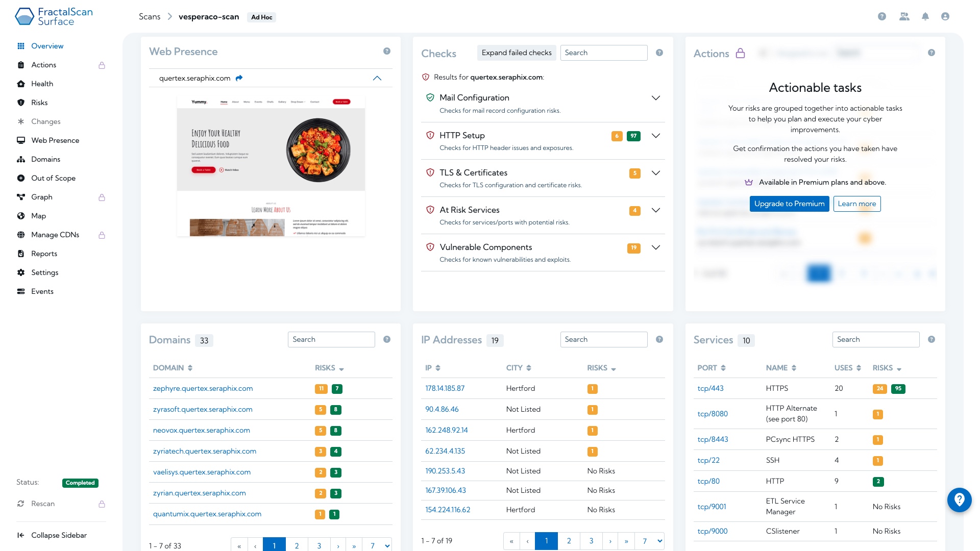Expand the HTTP Setup check
The width and height of the screenshot is (980, 551).
click(x=655, y=136)
